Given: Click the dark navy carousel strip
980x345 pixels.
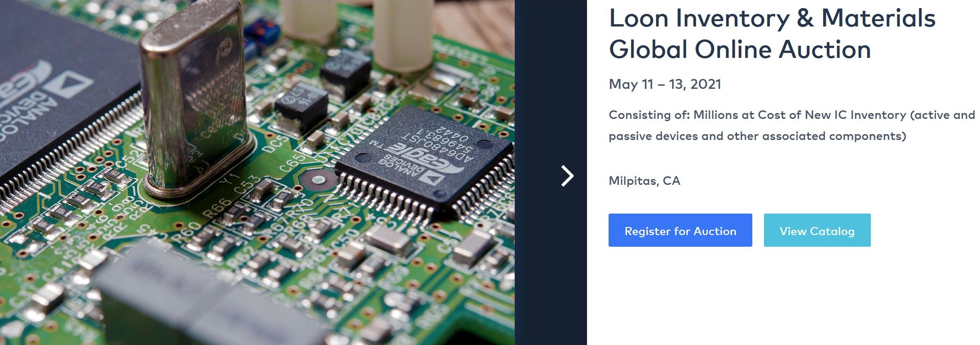Looking at the screenshot, I should 551,172.
